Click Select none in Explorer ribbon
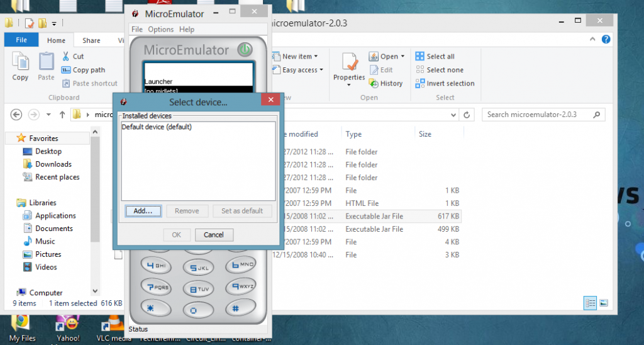 tap(440, 70)
